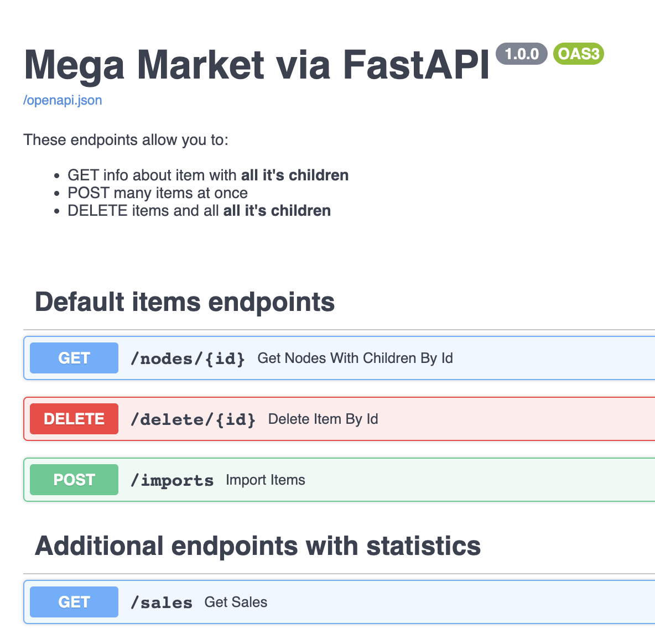Click the These endpoints allow you to text
This screenshot has height=644, width=655.
tap(126, 140)
